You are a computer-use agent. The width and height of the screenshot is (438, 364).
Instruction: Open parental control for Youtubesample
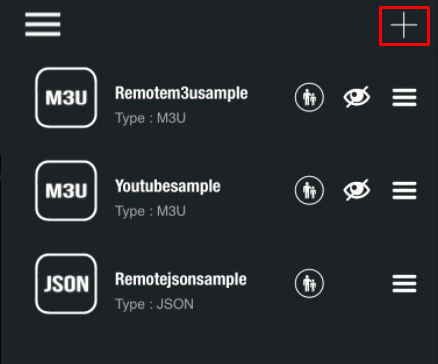tap(309, 190)
